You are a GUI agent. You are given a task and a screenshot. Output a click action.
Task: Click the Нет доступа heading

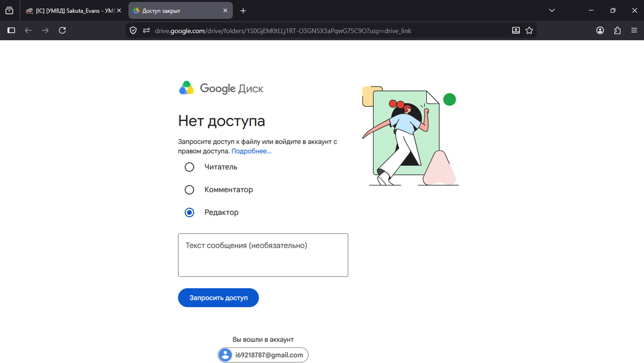point(222,121)
